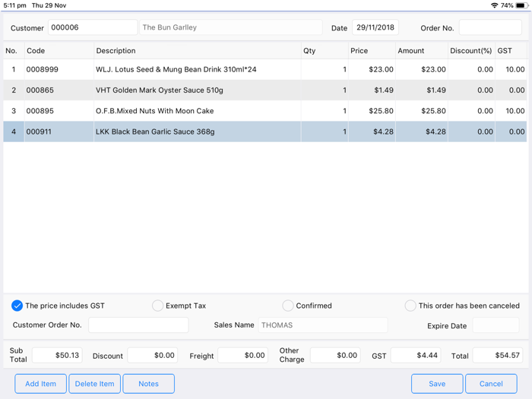
Task: Open the Notes button
Action: 148,384
